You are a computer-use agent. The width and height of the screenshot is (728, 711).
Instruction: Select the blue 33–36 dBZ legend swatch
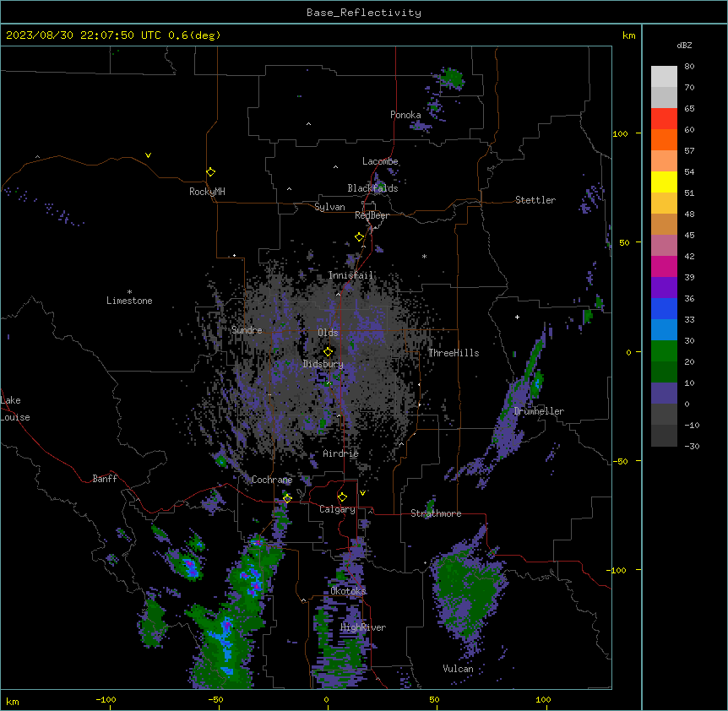coord(664,308)
